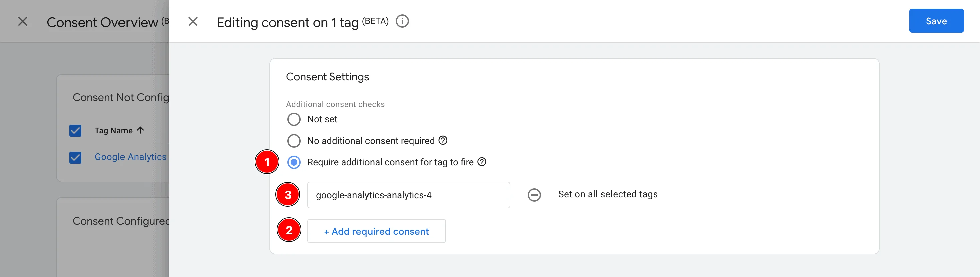Click the 'Set on all selected tags' text
The height and width of the screenshot is (277, 980).
coord(607,194)
